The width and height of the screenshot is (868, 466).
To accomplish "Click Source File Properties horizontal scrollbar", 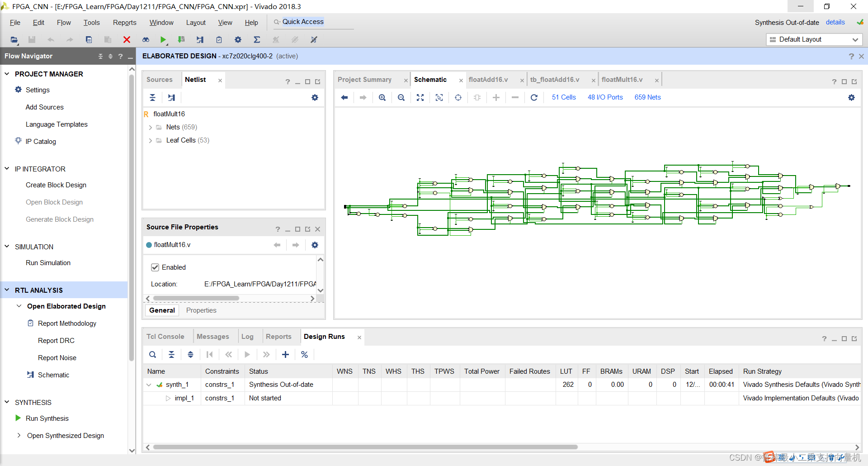I will [196, 298].
